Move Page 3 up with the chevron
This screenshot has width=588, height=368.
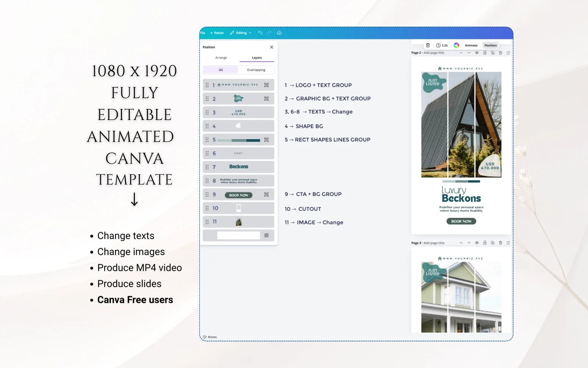[x=461, y=243]
